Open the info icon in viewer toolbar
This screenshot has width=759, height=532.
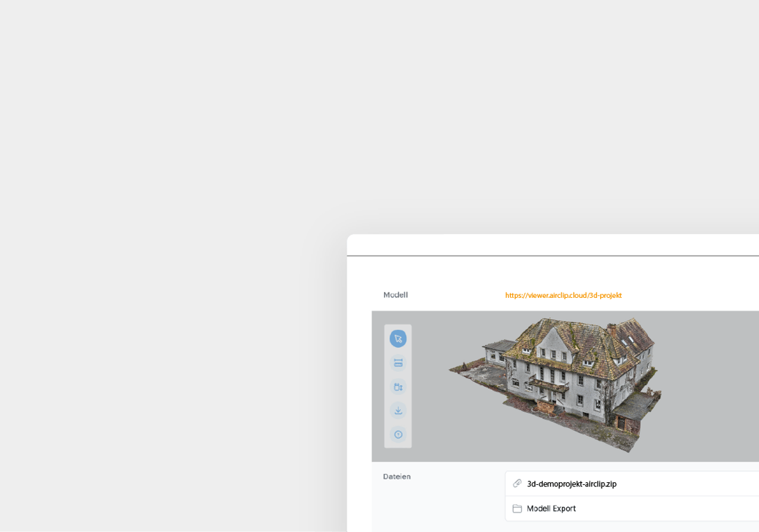(x=398, y=434)
